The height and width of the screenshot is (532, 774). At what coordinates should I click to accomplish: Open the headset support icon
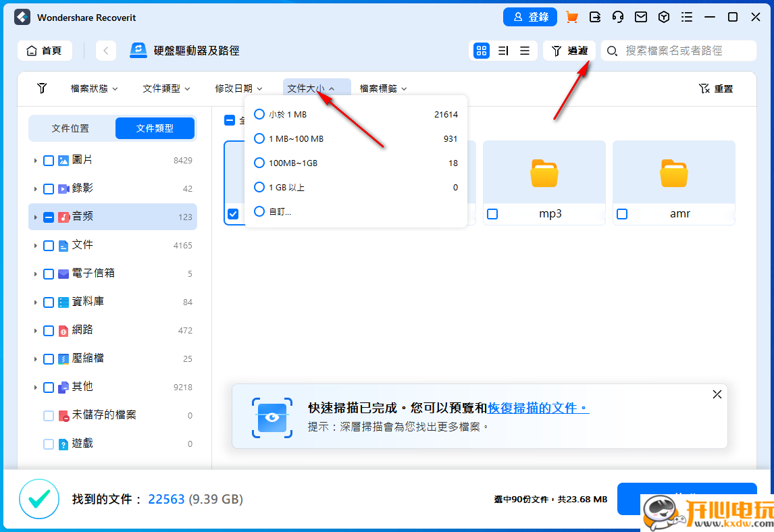pos(617,17)
